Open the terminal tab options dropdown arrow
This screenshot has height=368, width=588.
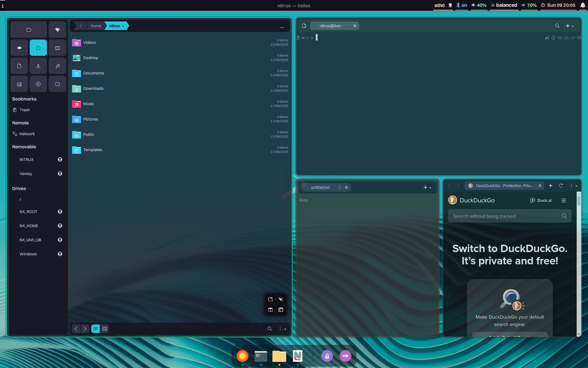[x=572, y=26]
